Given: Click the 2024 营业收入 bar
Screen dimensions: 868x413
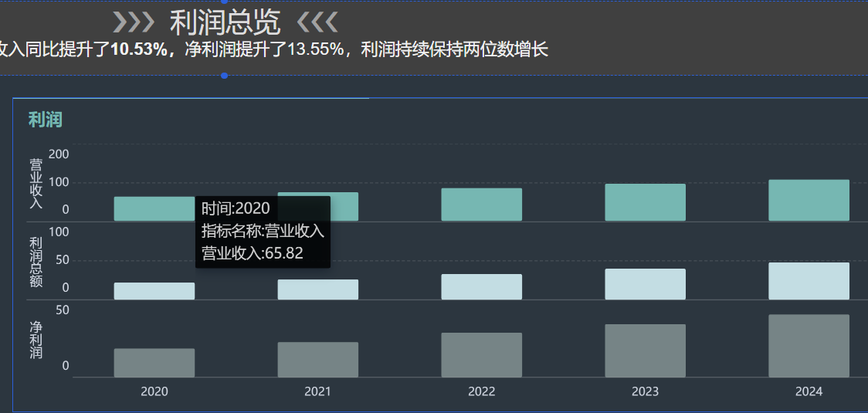Looking at the screenshot, I should 809,200.
